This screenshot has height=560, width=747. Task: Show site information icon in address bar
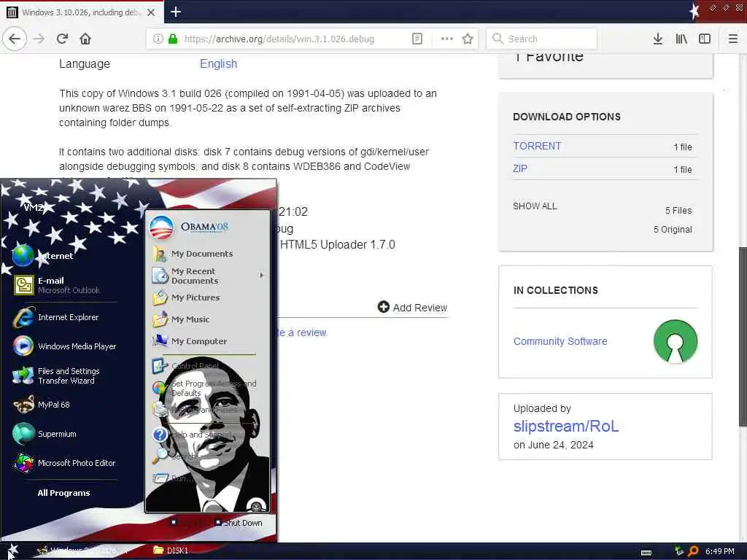[x=158, y=39]
